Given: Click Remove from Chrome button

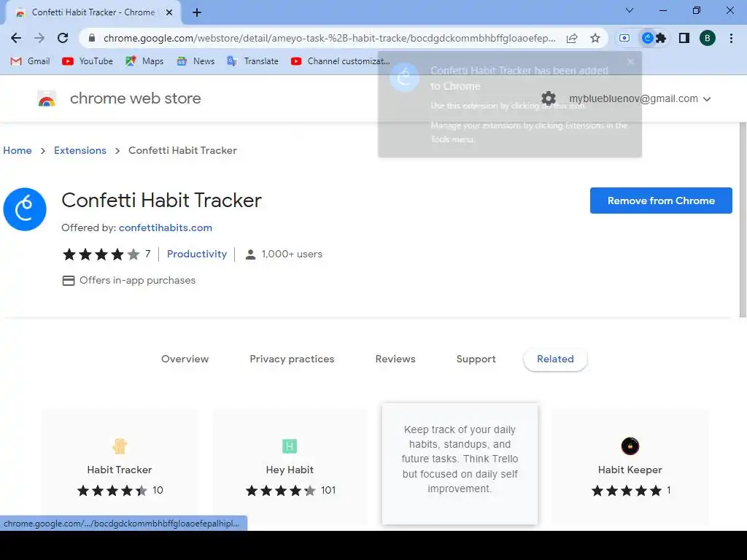Looking at the screenshot, I should pyautogui.click(x=661, y=201).
